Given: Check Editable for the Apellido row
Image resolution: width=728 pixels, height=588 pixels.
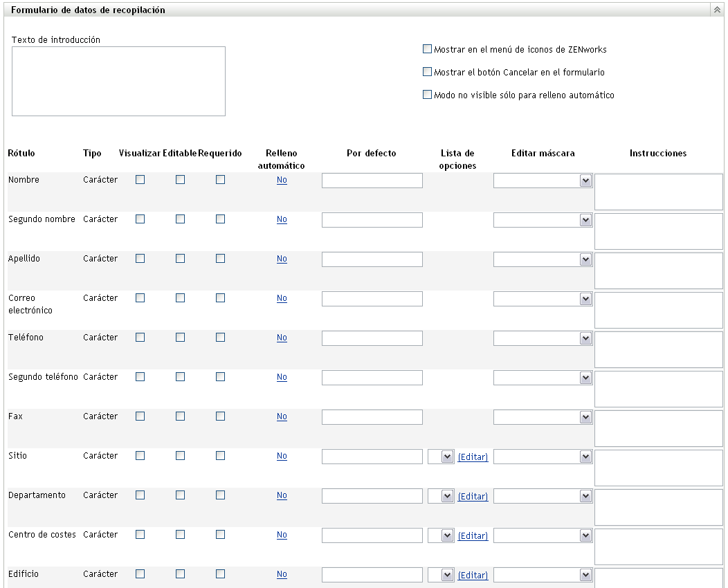Looking at the screenshot, I should (x=181, y=258).
